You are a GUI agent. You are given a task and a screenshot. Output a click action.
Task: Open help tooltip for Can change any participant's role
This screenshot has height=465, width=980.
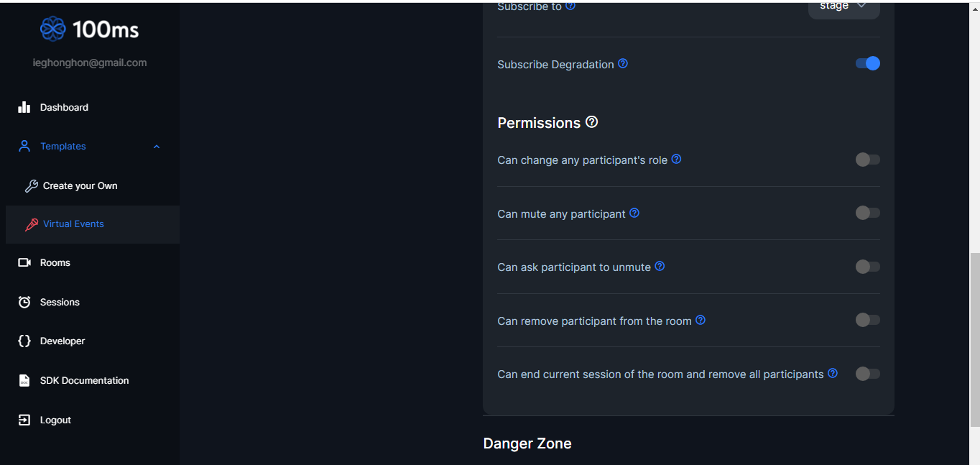(x=676, y=160)
